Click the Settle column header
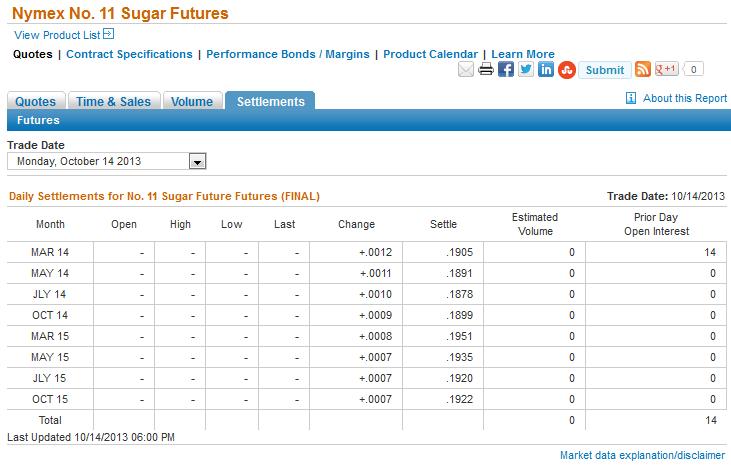The width and height of the screenshot is (731, 465). tap(443, 224)
